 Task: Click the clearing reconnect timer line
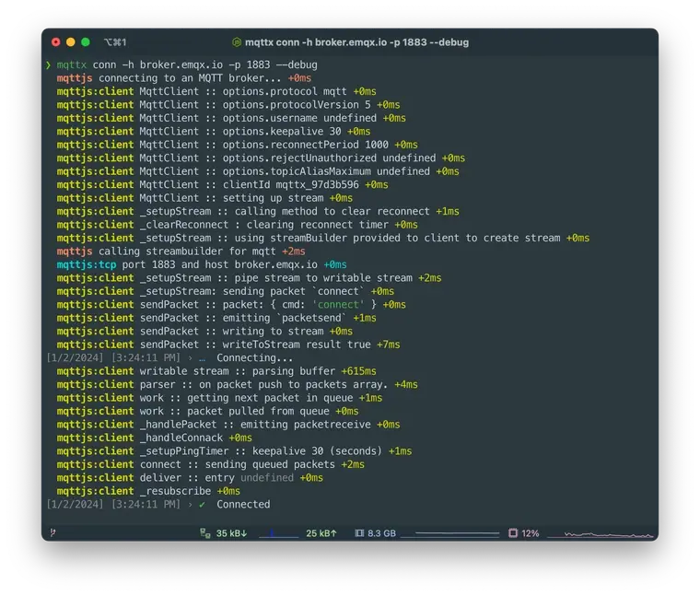(237, 225)
